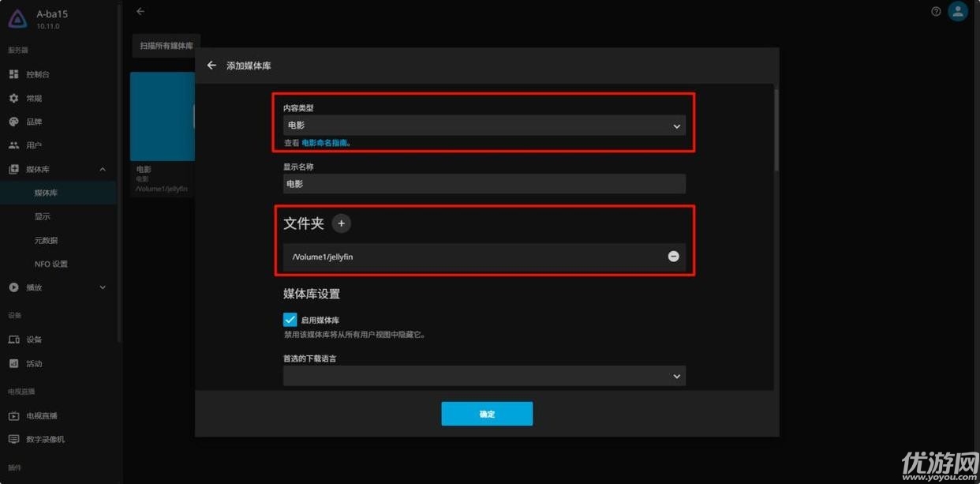Click the 电影 library thumbnail card
Viewport: 980px width, 484px height.
163,117
